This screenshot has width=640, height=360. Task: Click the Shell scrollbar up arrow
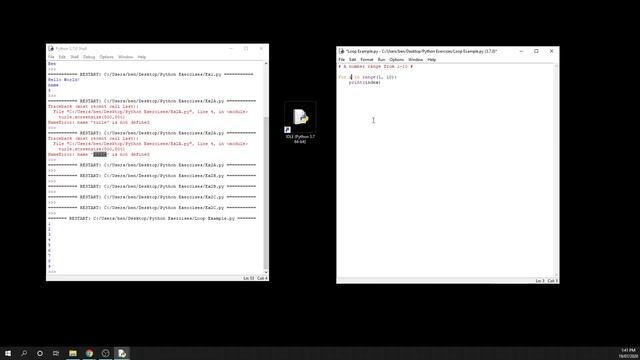[x=266, y=64]
